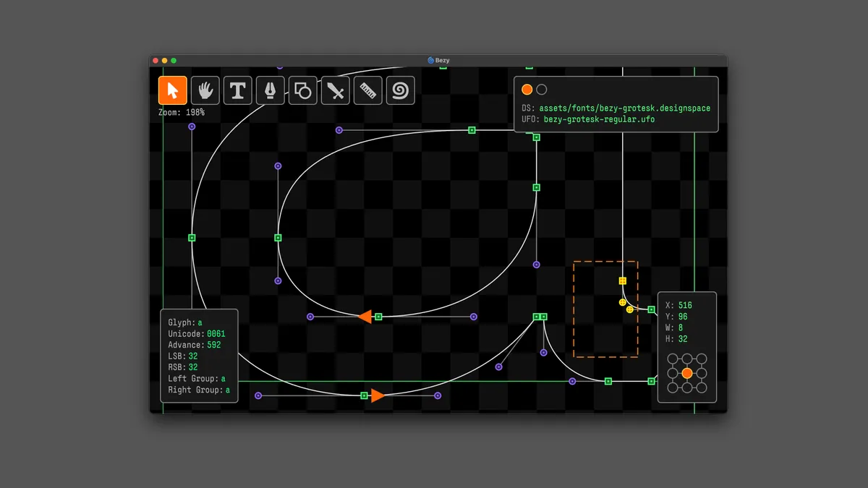Click the spiral tool icon

click(x=401, y=90)
